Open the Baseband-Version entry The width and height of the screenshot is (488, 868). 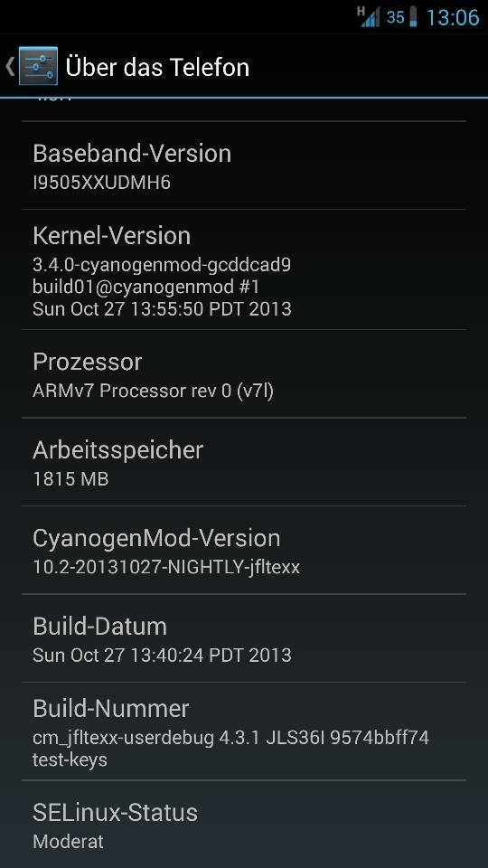coord(244,165)
